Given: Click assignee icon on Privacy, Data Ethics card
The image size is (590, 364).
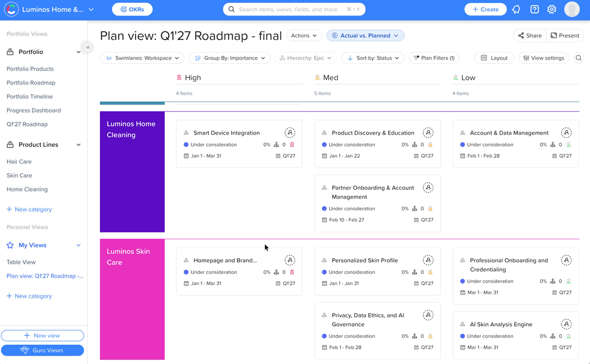Looking at the screenshot, I should click(x=428, y=315).
